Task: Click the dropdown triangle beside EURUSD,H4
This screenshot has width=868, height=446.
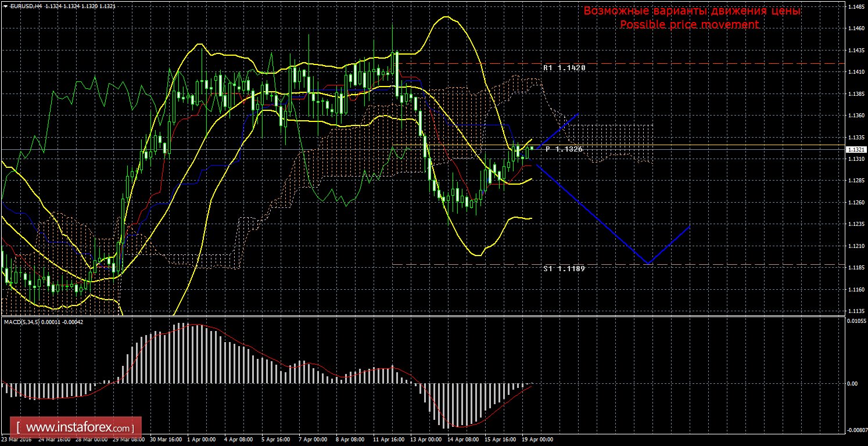Action: [5, 5]
